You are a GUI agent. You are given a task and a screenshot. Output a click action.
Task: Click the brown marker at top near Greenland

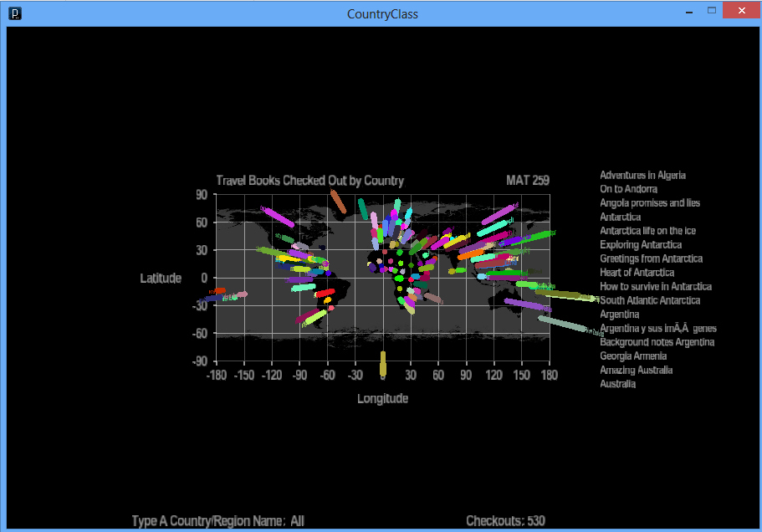(338, 202)
